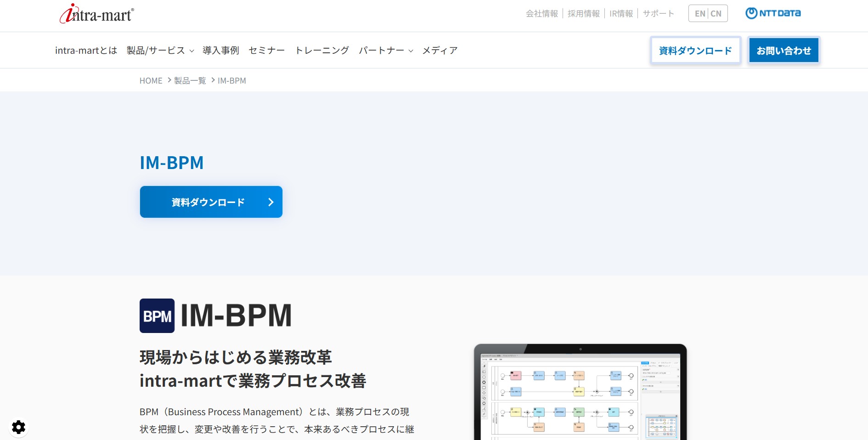The width and height of the screenshot is (868, 440).
Task: Open 会社情報 link
Action: (x=542, y=14)
